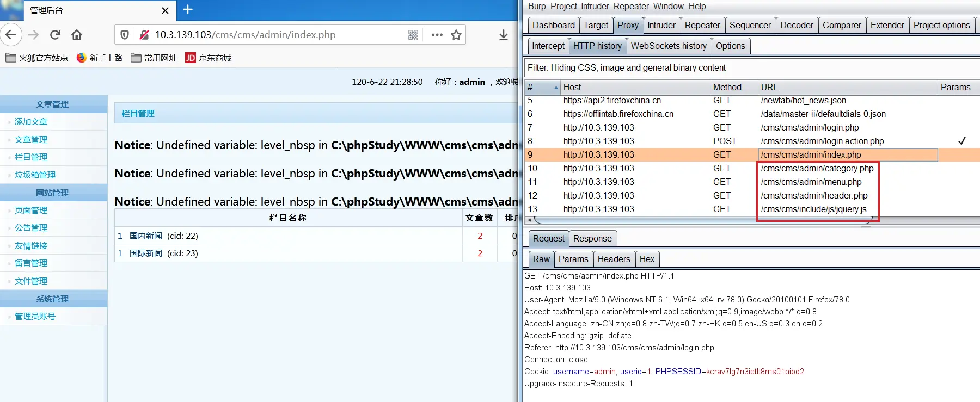Close the 管理后台 browser tab

(166, 10)
